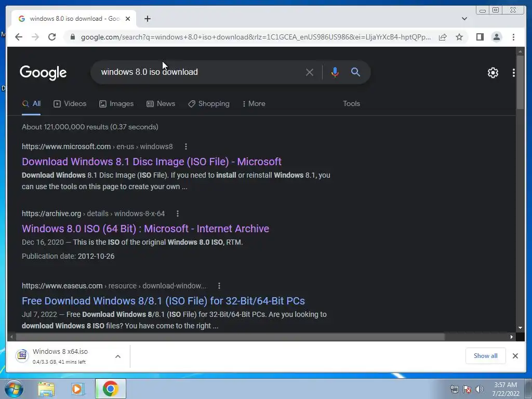Image resolution: width=532 pixels, height=399 pixels.
Task: Open 'Download Windows 8.1 Disc Image' Microsoft link
Action: pos(152,162)
